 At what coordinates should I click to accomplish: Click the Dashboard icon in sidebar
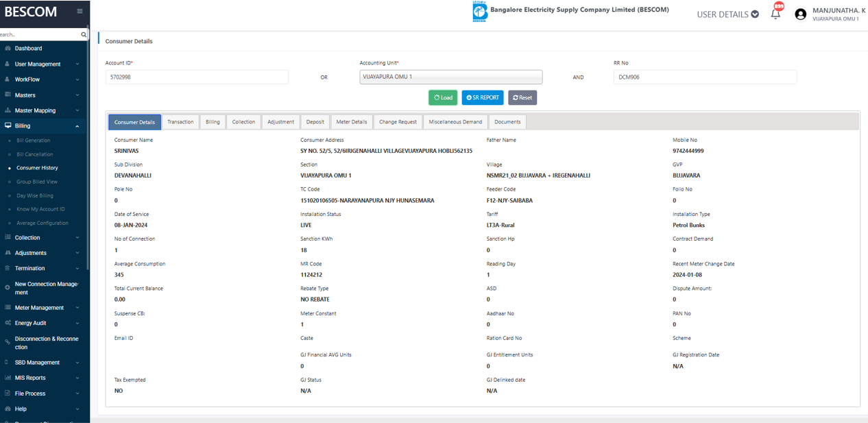click(x=8, y=49)
